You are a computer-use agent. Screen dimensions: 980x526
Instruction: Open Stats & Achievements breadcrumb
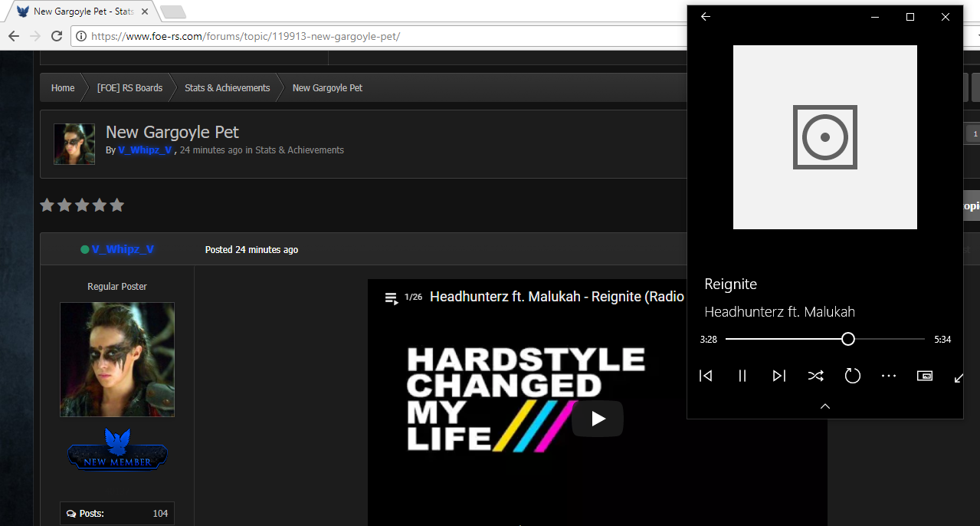pos(227,88)
